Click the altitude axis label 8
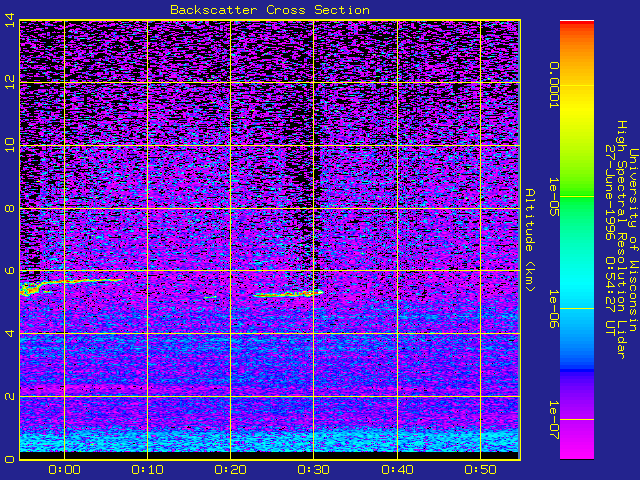Viewport: 640px width, 480px height. pos(10,208)
